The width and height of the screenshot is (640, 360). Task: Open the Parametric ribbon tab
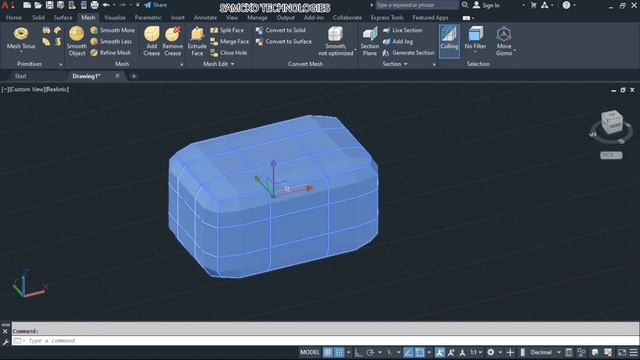click(148, 18)
